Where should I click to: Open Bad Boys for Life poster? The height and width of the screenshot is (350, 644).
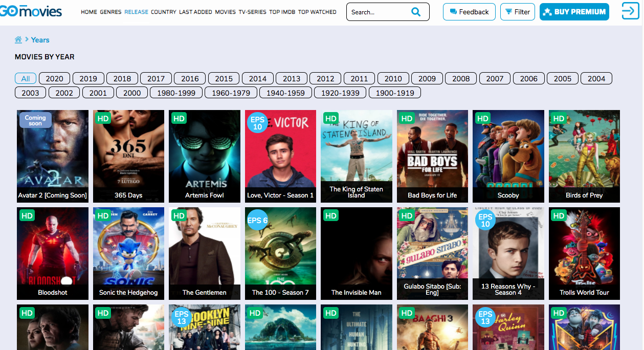pyautogui.click(x=432, y=156)
